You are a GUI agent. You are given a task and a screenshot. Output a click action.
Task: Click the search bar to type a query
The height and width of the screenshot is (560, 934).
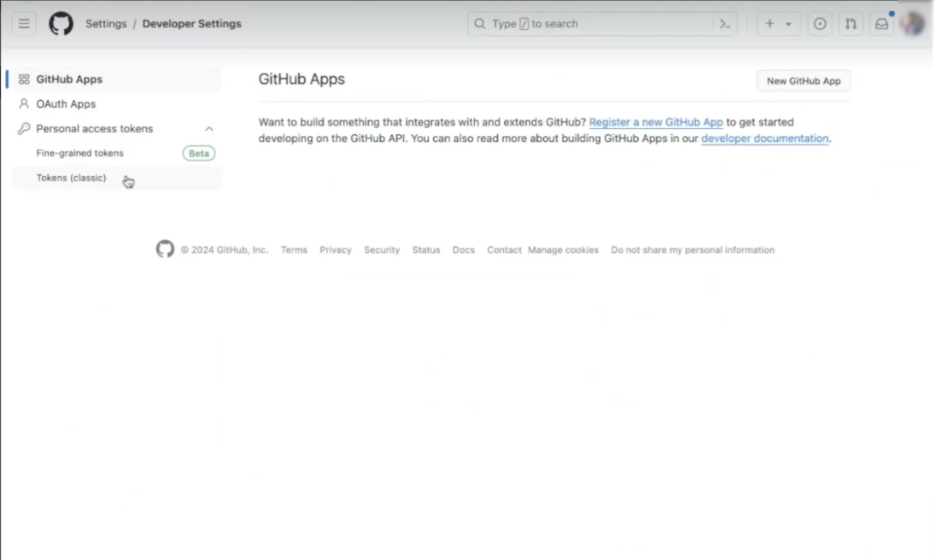tap(599, 23)
